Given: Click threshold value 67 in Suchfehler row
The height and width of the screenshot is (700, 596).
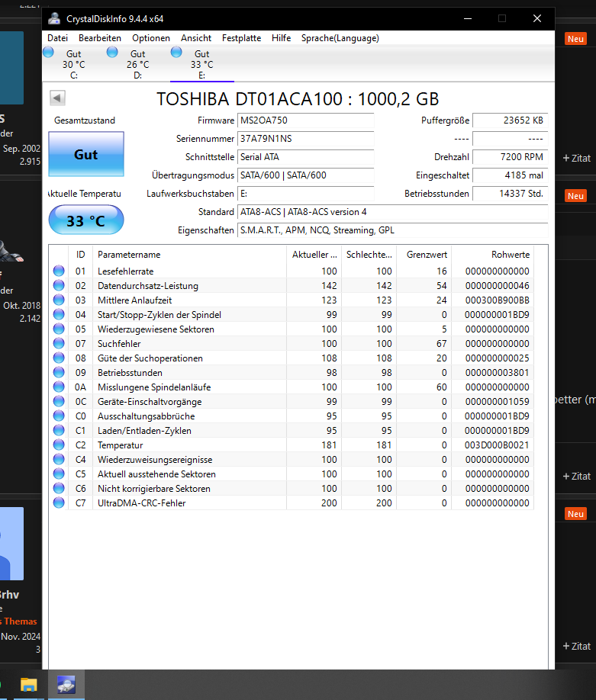Looking at the screenshot, I should pyautogui.click(x=441, y=344).
